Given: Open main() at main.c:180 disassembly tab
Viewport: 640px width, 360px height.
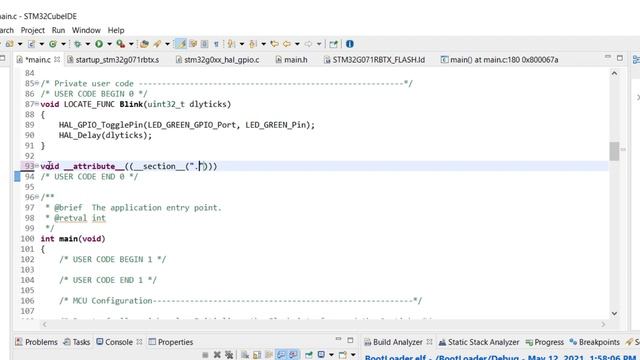Looking at the screenshot, I should (x=500, y=60).
